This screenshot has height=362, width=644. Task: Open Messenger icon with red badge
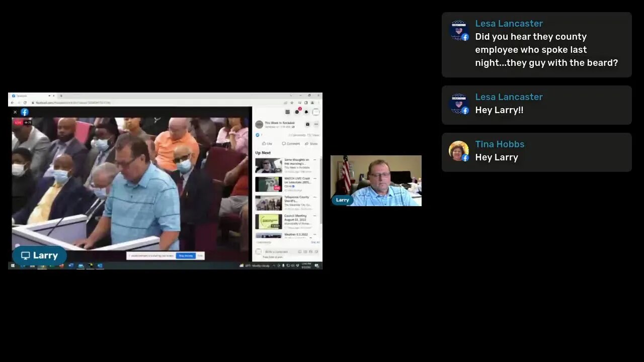coord(297,112)
